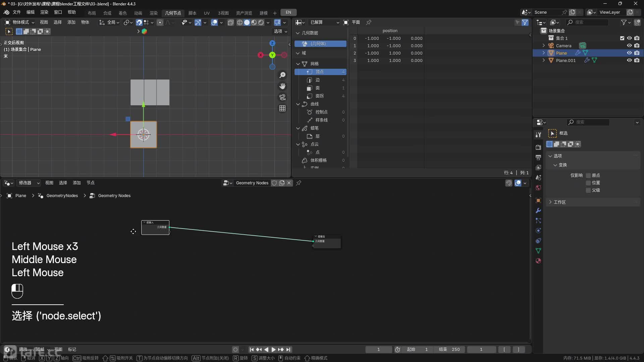Jump to the end frame button
The width and height of the screenshot is (644, 362).
[288, 350]
